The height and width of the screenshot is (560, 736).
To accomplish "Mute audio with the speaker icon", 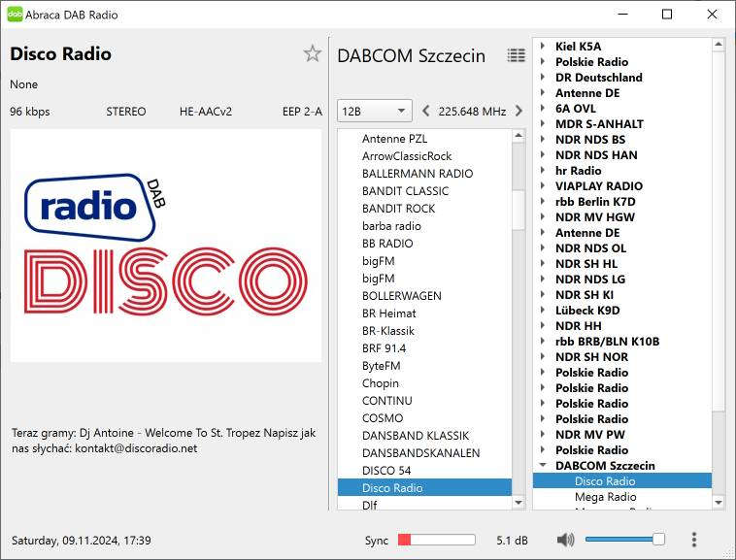I will 565,540.
